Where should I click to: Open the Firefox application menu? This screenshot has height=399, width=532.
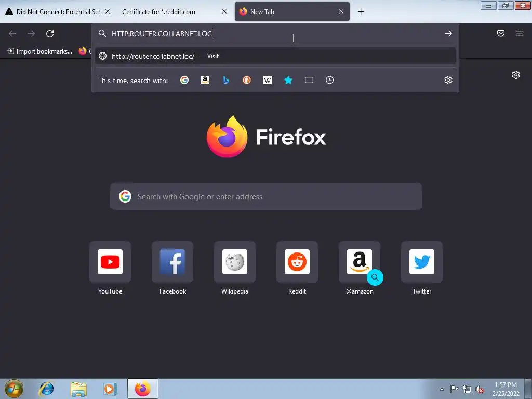pos(520,33)
